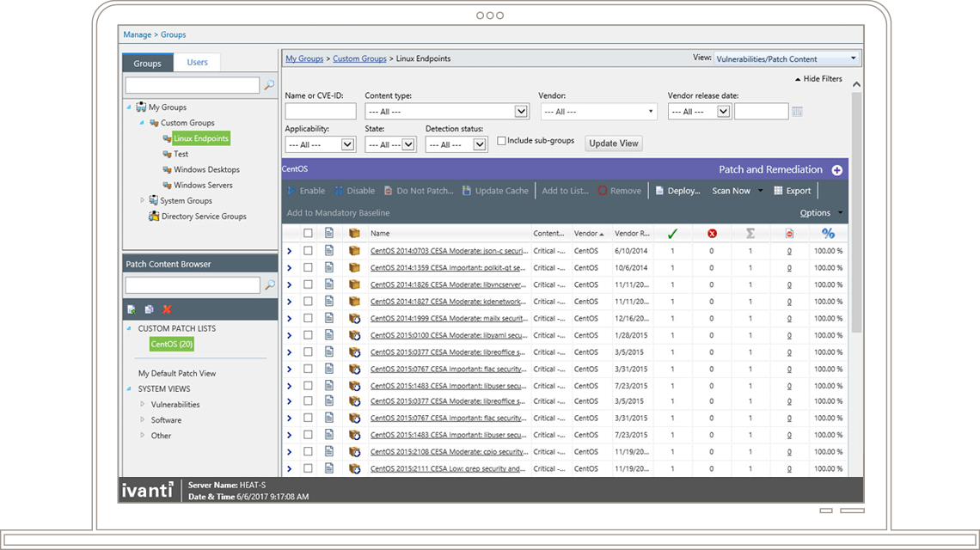
Task: Click the vertical scrollbar of the patch list
Action: [x=856, y=212]
